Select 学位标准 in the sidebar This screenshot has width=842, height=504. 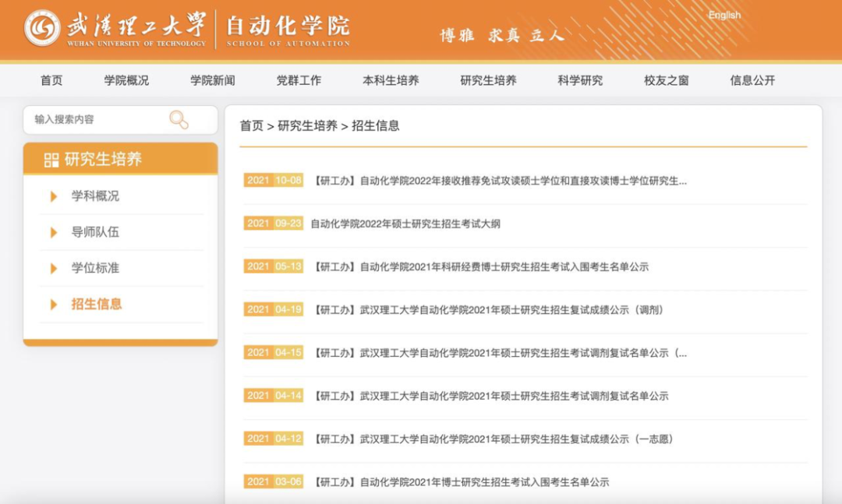[96, 269]
